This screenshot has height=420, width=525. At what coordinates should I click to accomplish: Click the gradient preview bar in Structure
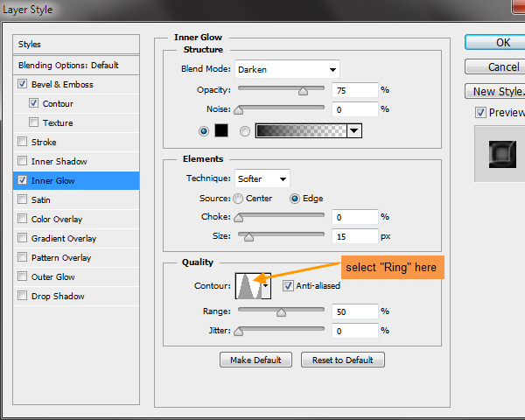(x=301, y=130)
